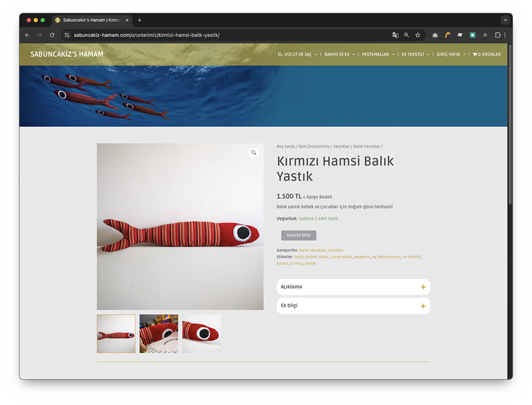Click the white tilted card extension icon
The height and width of the screenshot is (405, 532).
[x=460, y=35]
